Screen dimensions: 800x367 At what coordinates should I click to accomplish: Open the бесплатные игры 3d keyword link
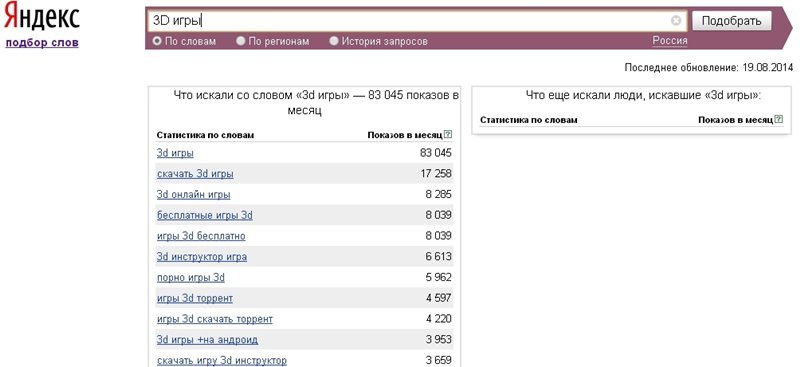tap(205, 215)
